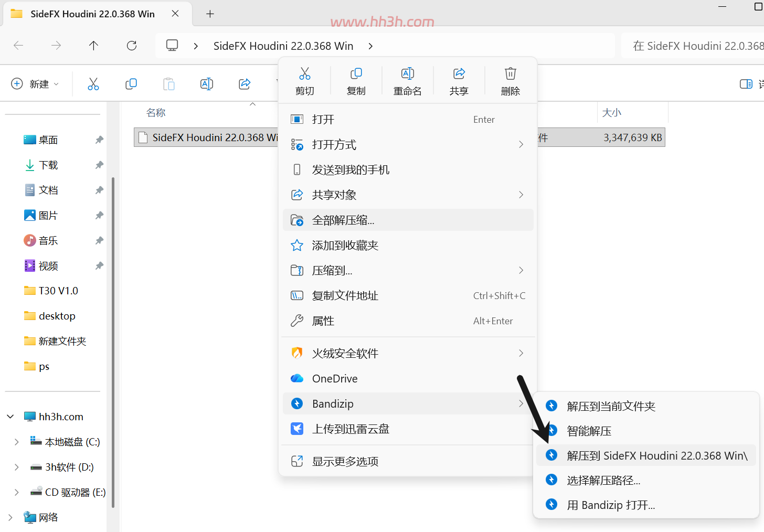This screenshot has height=532, width=764.
Task: Expand the 网络 tree node
Action: click(x=10, y=517)
